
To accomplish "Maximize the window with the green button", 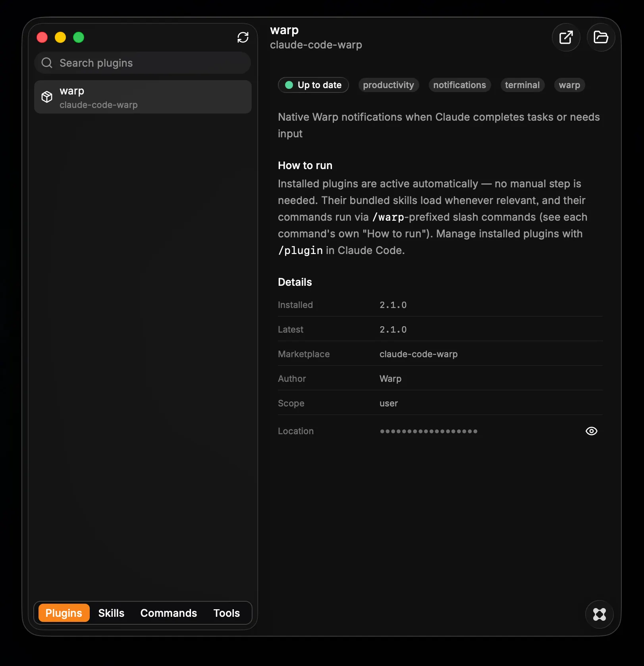I will click(79, 37).
